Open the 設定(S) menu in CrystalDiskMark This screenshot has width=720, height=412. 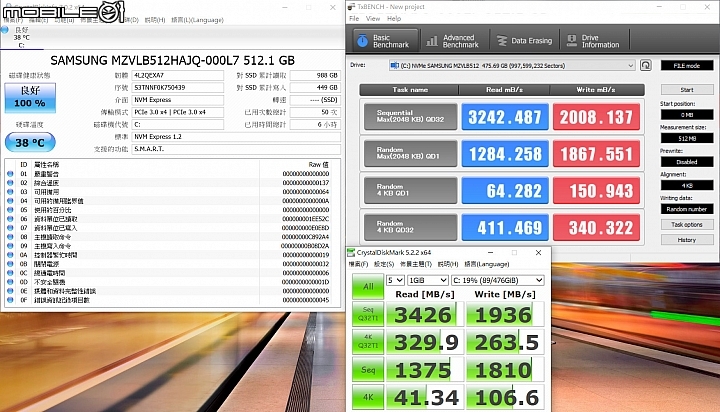(x=384, y=264)
